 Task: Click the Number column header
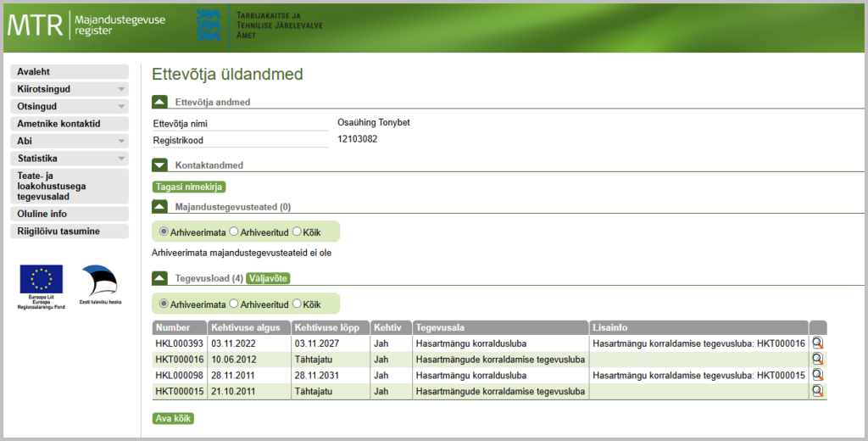point(180,327)
